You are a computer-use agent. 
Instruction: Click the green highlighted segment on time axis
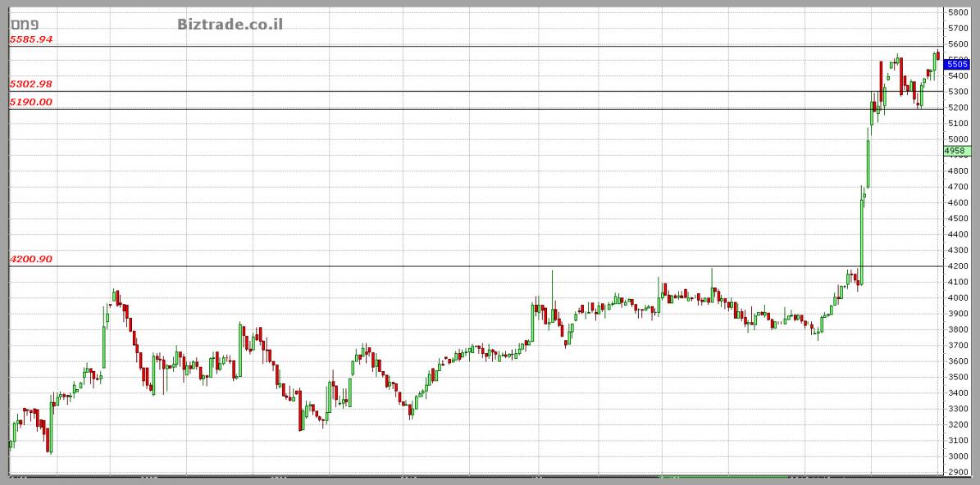click(722, 475)
